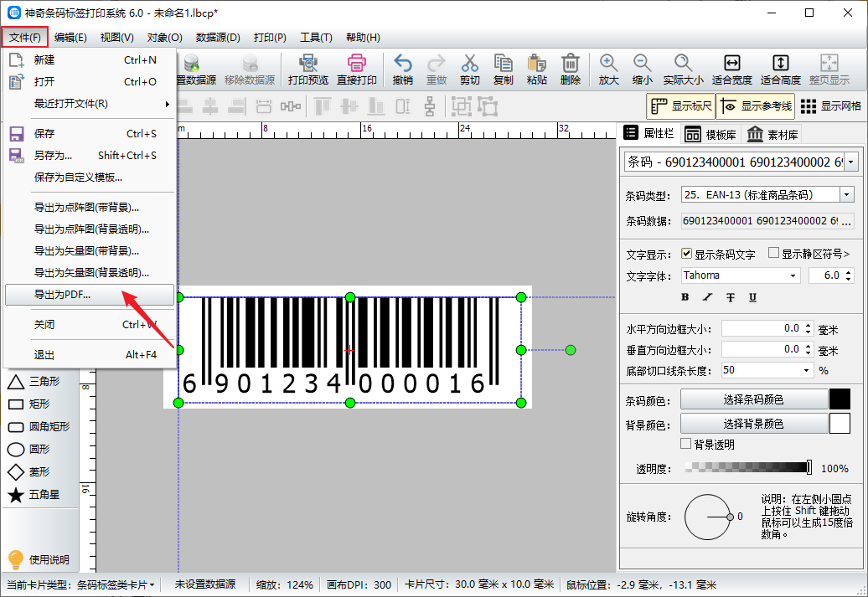Click the Print Preview (打印预览) toolbar icon
The height and width of the screenshot is (597, 868).
tap(307, 69)
